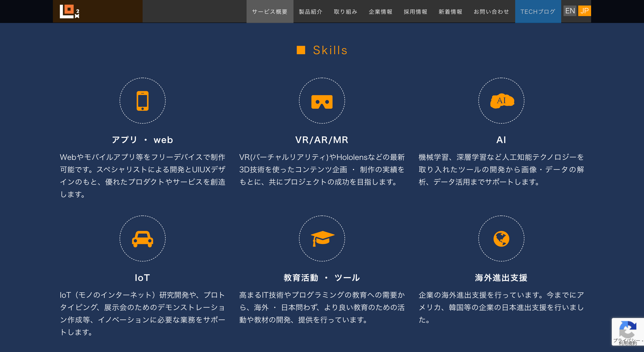Go to 取り組み in navigation

click(345, 12)
